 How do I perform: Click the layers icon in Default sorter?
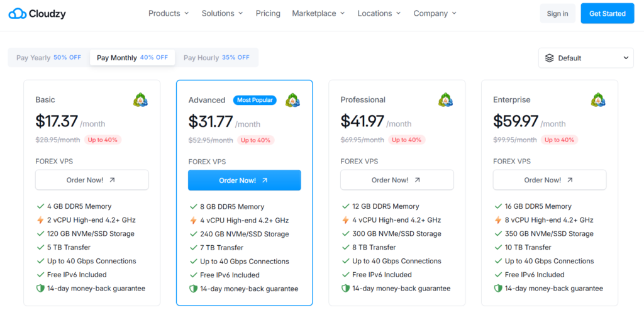[550, 58]
